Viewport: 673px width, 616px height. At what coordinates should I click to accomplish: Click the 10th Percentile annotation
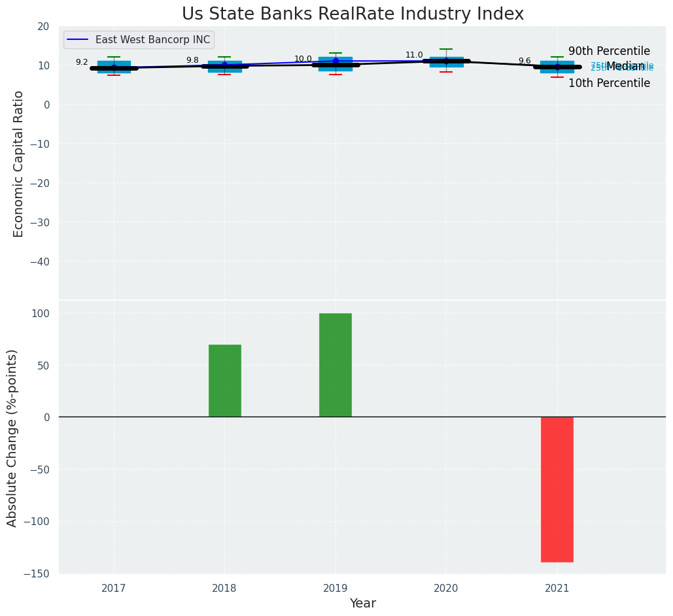pos(609,83)
